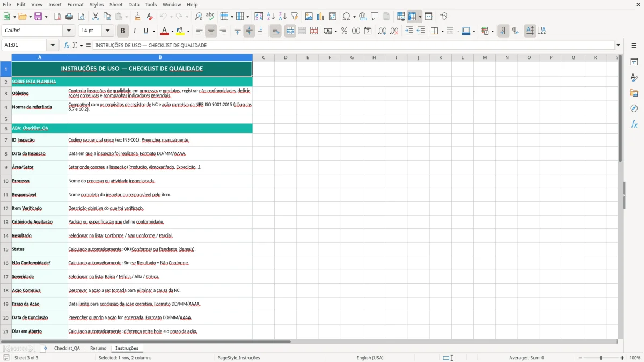Image resolution: width=644 pixels, height=362 pixels.
Task: Click the Sort dialog icon
Action: [259, 17]
